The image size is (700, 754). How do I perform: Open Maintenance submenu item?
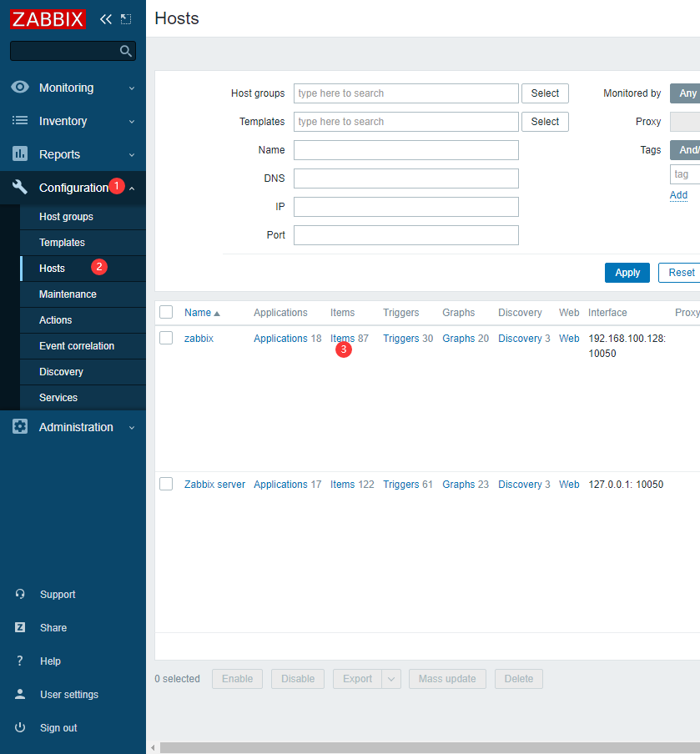(x=83, y=294)
